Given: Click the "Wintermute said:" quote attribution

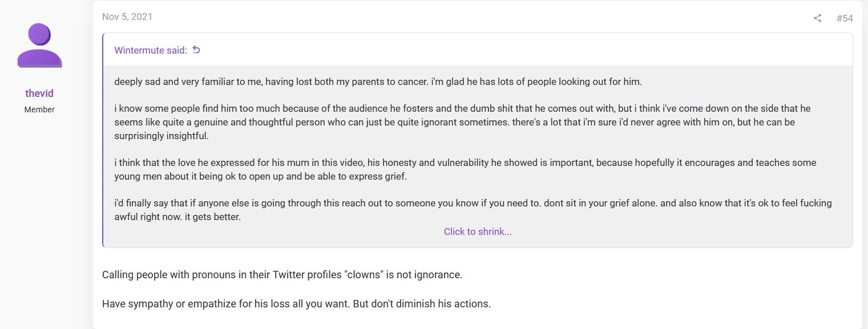Looking at the screenshot, I should click(151, 50).
